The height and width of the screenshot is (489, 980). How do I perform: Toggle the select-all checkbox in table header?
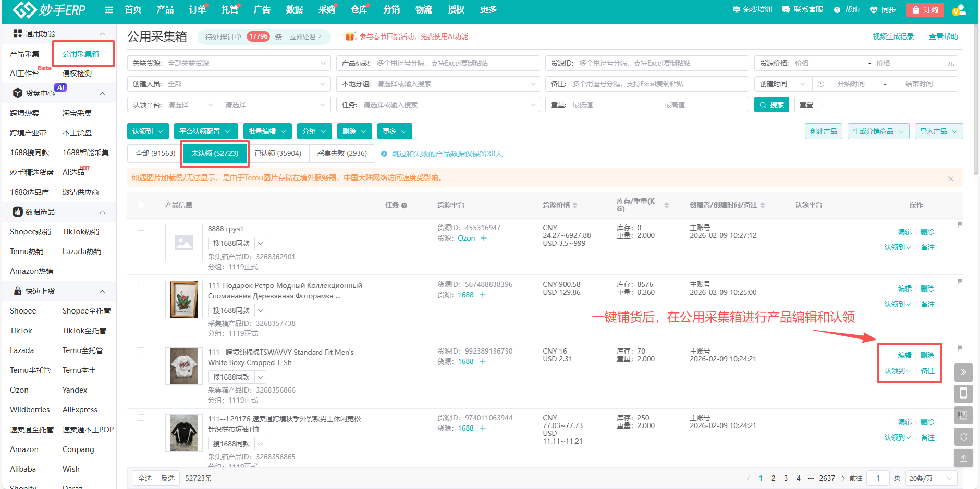click(141, 205)
